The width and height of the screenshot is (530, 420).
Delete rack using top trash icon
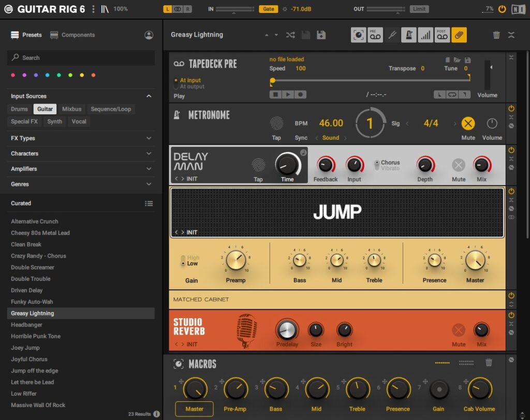[x=496, y=35]
